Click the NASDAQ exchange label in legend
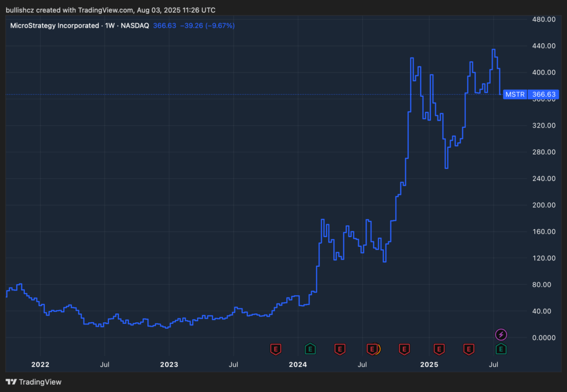This screenshot has height=392, width=567. tap(135, 25)
